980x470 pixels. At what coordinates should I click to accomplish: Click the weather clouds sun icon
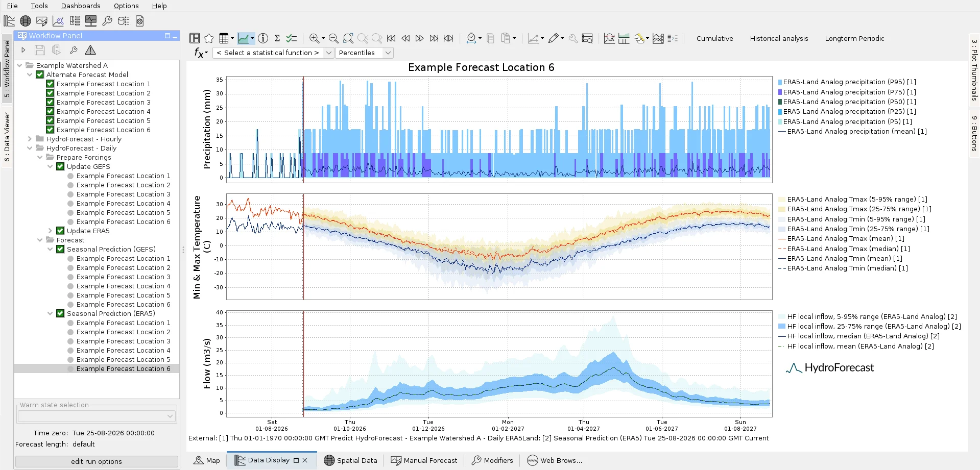(x=639, y=38)
